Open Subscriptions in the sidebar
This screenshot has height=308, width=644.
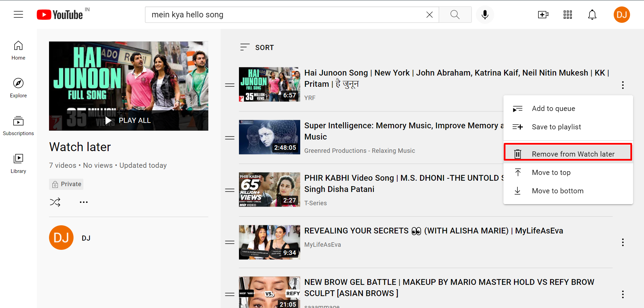[18, 126]
